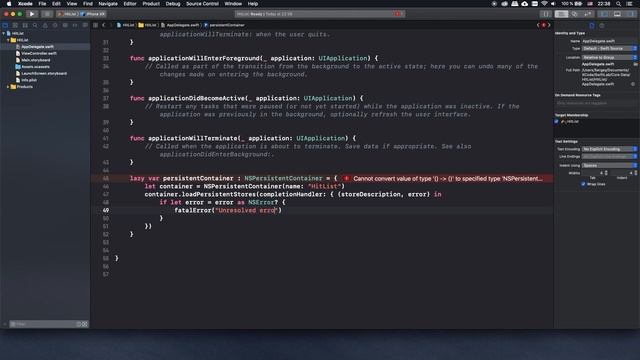Toggle the Wrap lines checkbox
This screenshot has height=360, width=640.
[x=583, y=184]
